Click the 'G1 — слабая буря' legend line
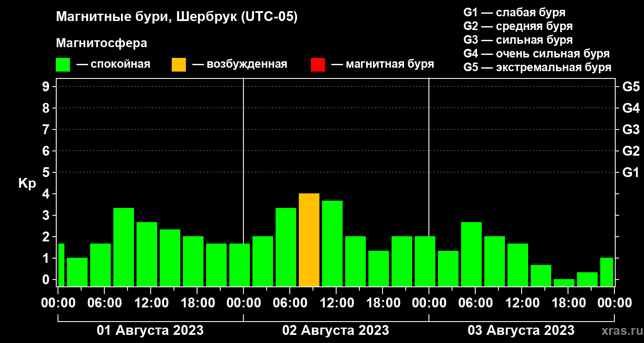This screenshot has height=343, width=644. pos(514,12)
